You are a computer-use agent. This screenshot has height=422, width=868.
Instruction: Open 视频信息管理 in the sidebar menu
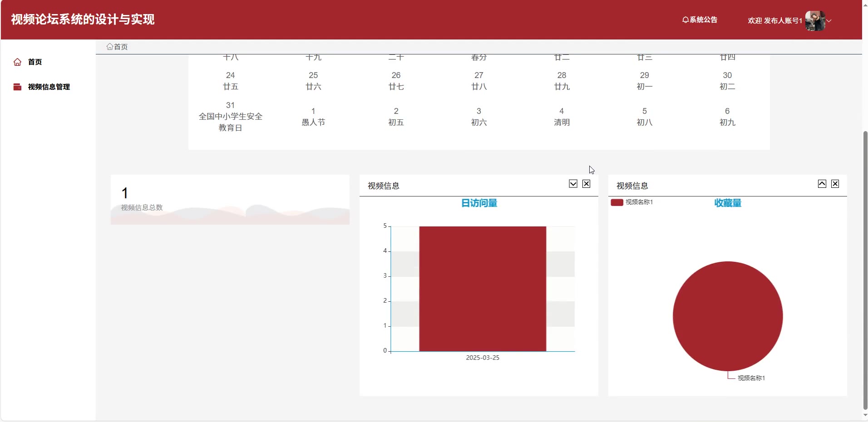(49, 87)
